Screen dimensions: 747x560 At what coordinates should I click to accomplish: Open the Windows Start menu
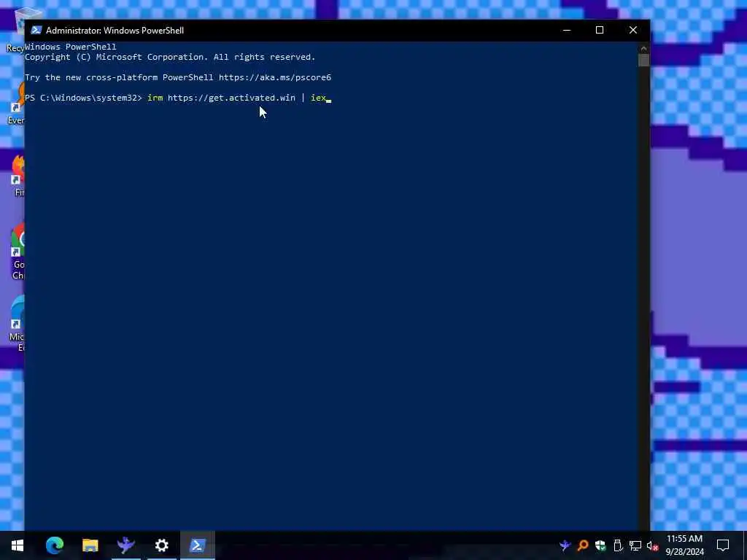(x=18, y=545)
